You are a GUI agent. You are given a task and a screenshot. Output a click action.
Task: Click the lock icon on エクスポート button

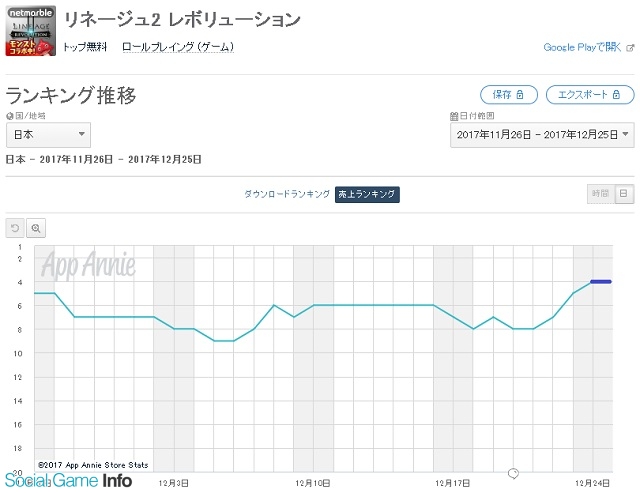616,95
